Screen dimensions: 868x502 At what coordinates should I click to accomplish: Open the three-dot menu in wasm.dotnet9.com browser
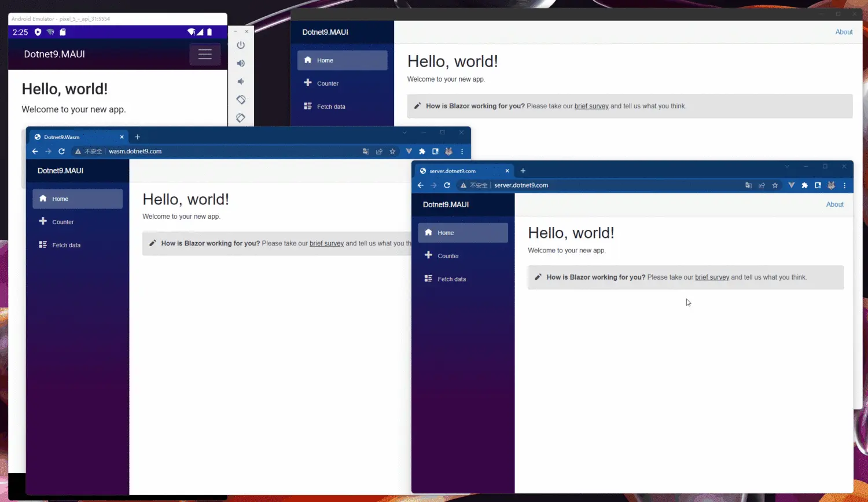[462, 152]
